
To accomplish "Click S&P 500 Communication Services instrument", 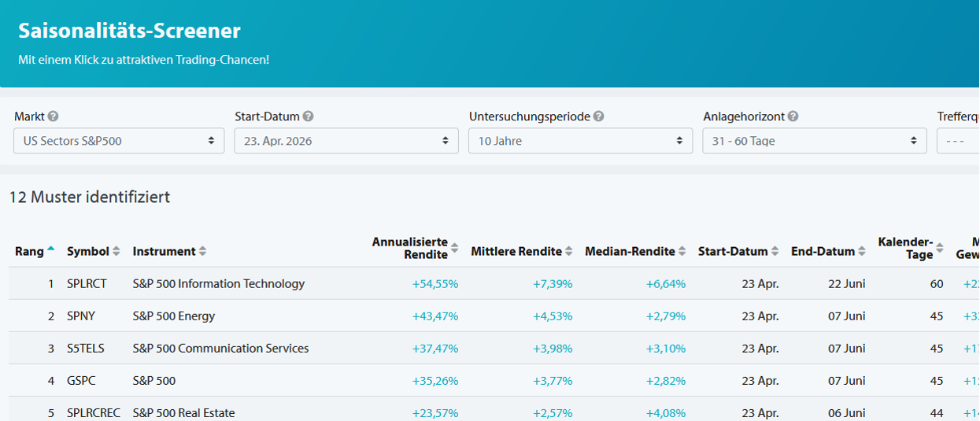I will point(221,348).
